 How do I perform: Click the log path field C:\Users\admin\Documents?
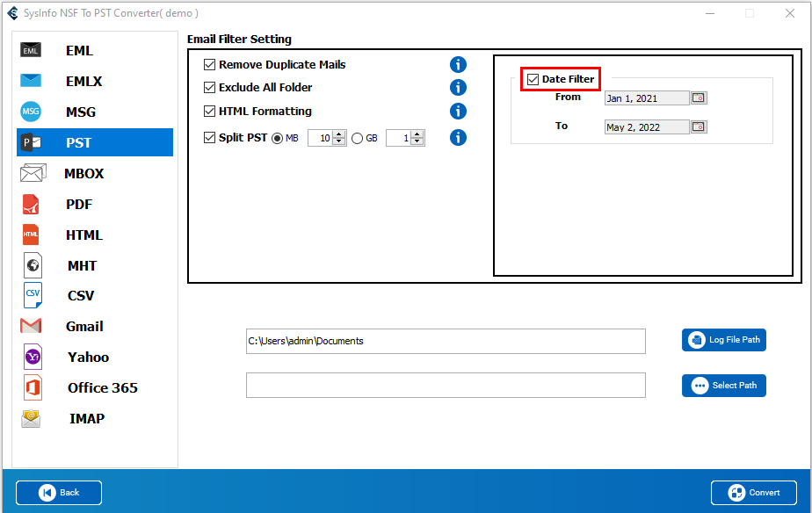446,341
